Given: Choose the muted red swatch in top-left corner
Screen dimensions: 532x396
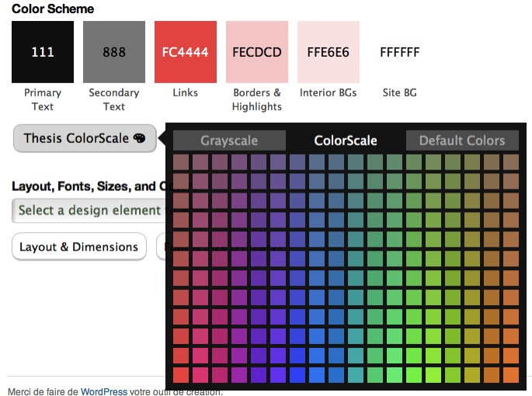Looking at the screenshot, I should [x=181, y=162].
